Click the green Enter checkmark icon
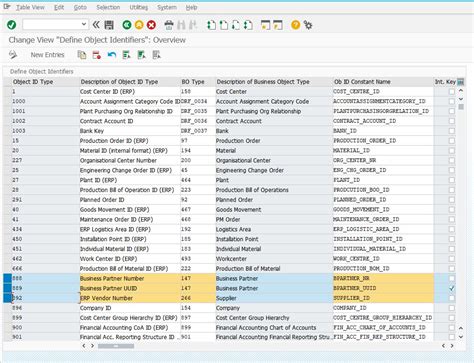The width and height of the screenshot is (474, 363). [x=12, y=25]
